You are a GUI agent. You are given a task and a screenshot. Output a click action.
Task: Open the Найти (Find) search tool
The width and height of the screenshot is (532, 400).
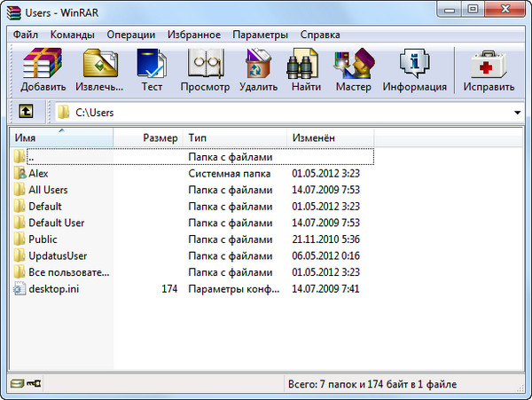[304, 66]
